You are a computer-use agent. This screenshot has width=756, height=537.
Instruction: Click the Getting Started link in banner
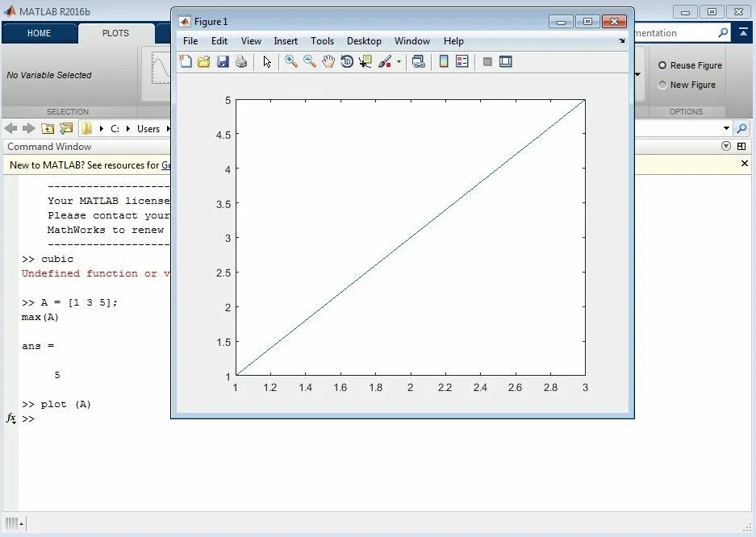click(166, 165)
